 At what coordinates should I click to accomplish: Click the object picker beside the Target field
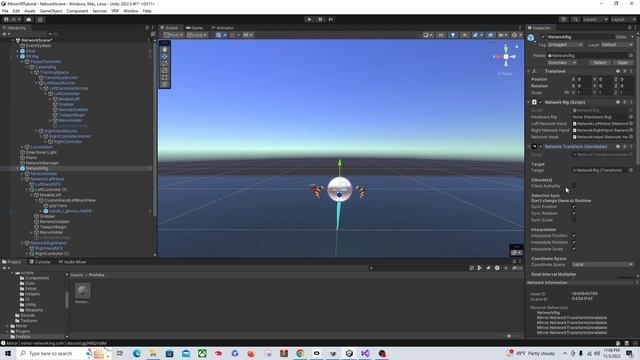[631, 170]
